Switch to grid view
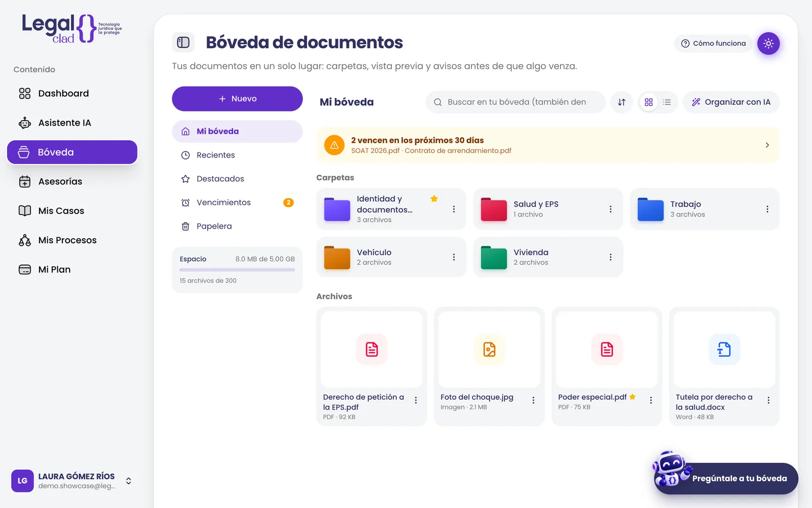This screenshot has height=508, width=812. point(649,102)
